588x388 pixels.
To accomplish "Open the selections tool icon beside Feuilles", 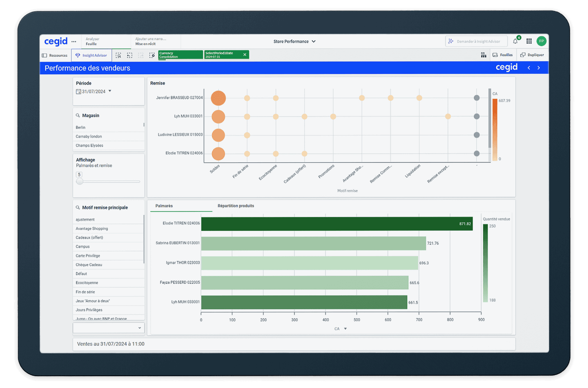I will point(483,55).
